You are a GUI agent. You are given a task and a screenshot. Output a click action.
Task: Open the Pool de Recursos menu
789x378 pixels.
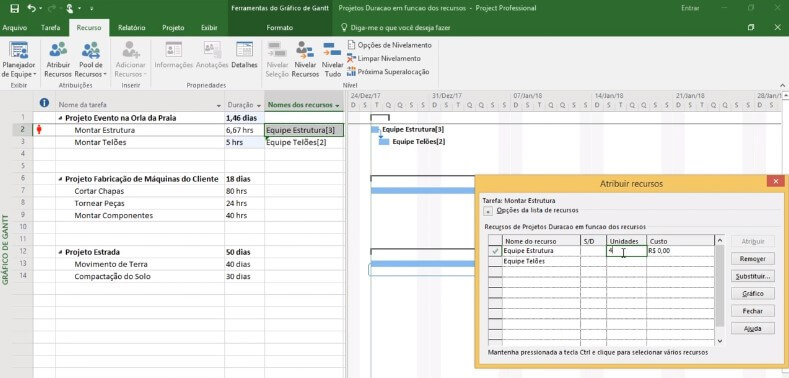tap(91, 60)
